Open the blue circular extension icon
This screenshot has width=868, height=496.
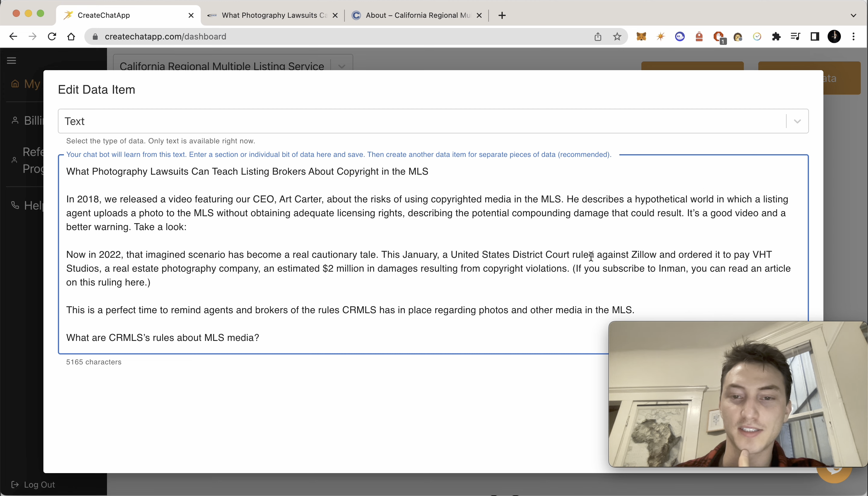click(680, 36)
